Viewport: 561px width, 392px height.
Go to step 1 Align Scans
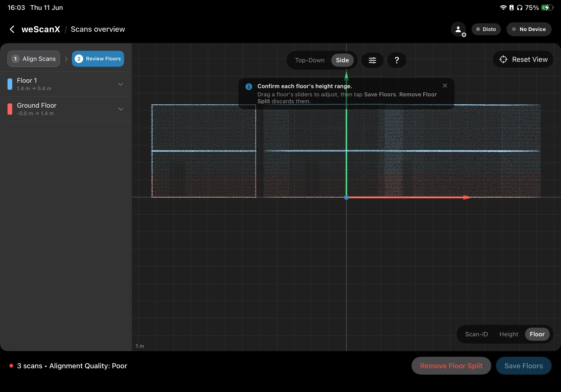click(x=34, y=59)
